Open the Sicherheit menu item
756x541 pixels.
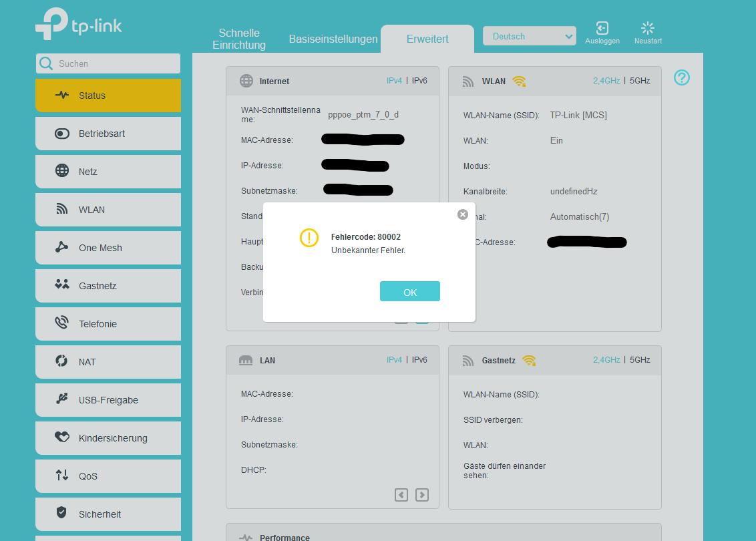(x=108, y=514)
